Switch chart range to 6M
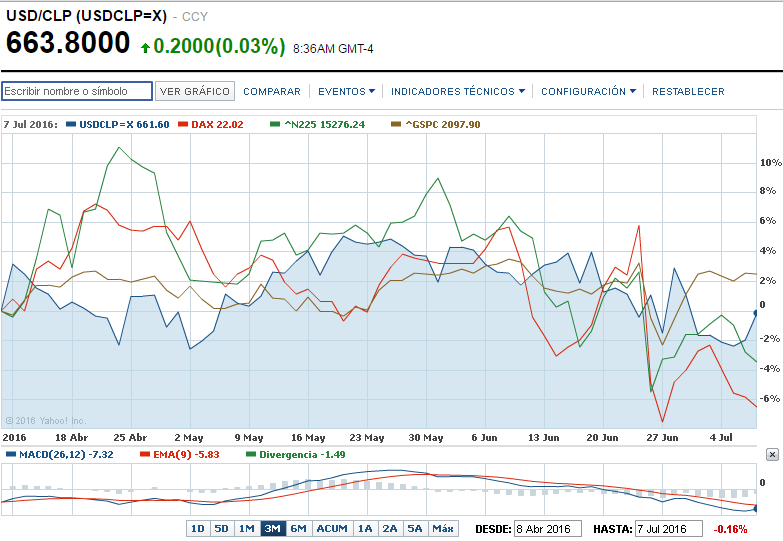This screenshot has height=541, width=783. (298, 529)
